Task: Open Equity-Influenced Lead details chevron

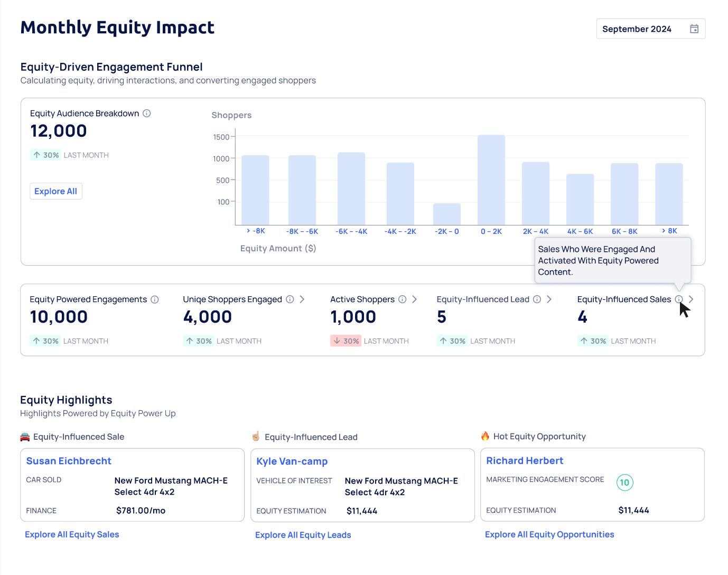Action: 549,299
